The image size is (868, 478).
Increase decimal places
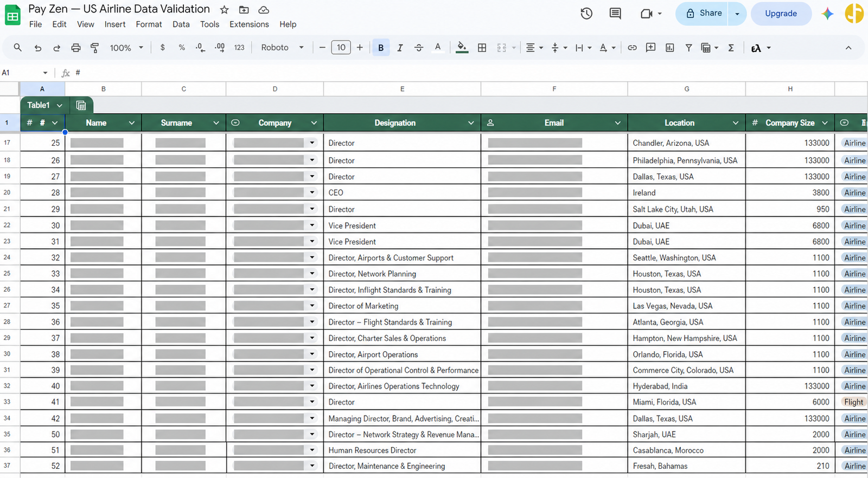click(220, 48)
